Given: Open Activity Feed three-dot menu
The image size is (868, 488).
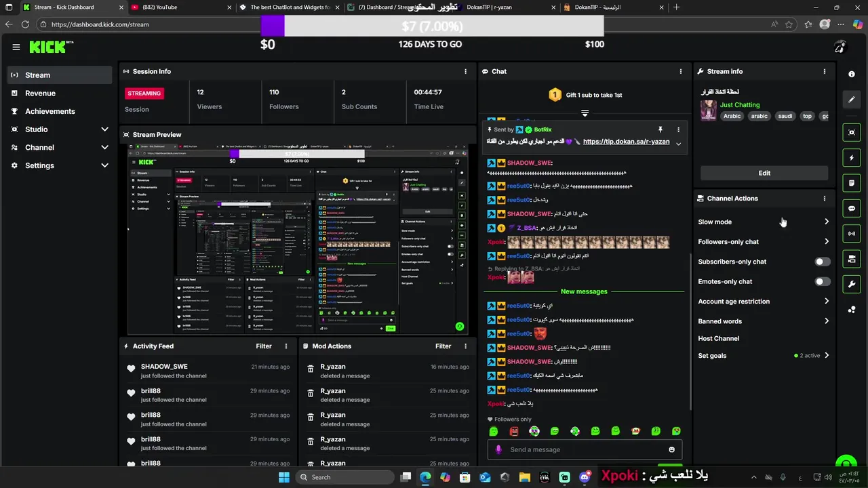Looking at the screenshot, I should point(286,346).
